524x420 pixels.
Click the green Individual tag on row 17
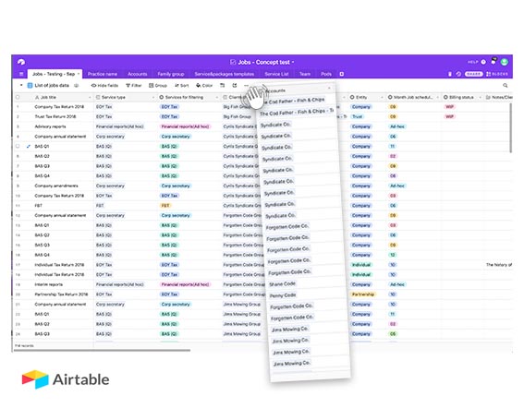point(361,265)
